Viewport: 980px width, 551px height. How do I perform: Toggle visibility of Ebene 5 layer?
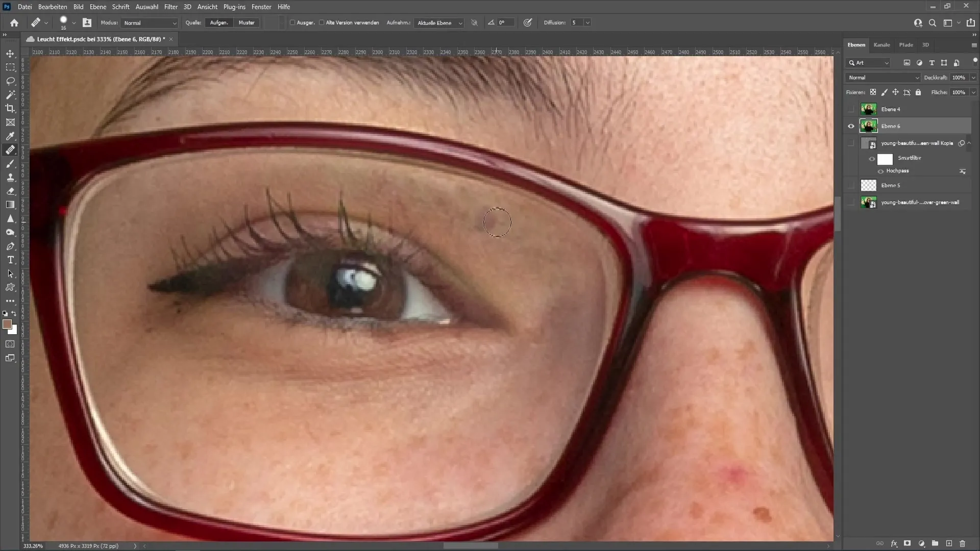tap(851, 185)
